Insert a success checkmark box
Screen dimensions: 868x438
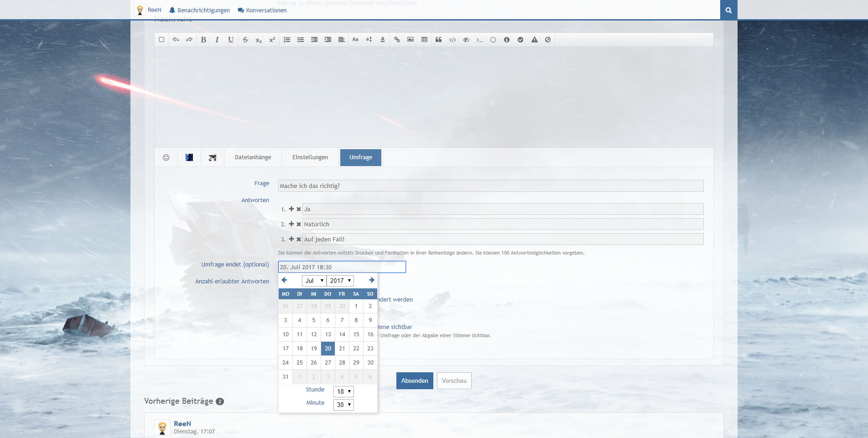[520, 40]
